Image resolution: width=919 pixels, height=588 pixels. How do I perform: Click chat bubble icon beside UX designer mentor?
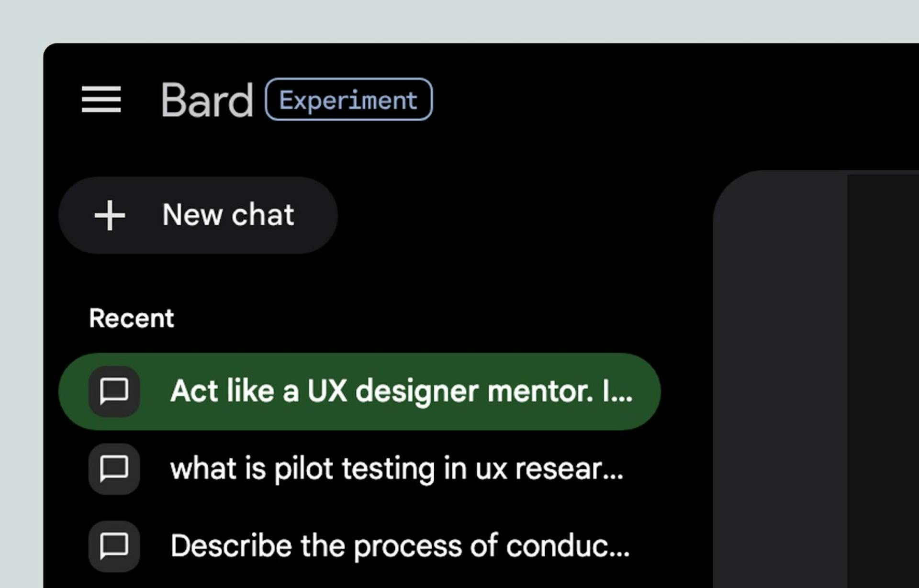coord(114,391)
